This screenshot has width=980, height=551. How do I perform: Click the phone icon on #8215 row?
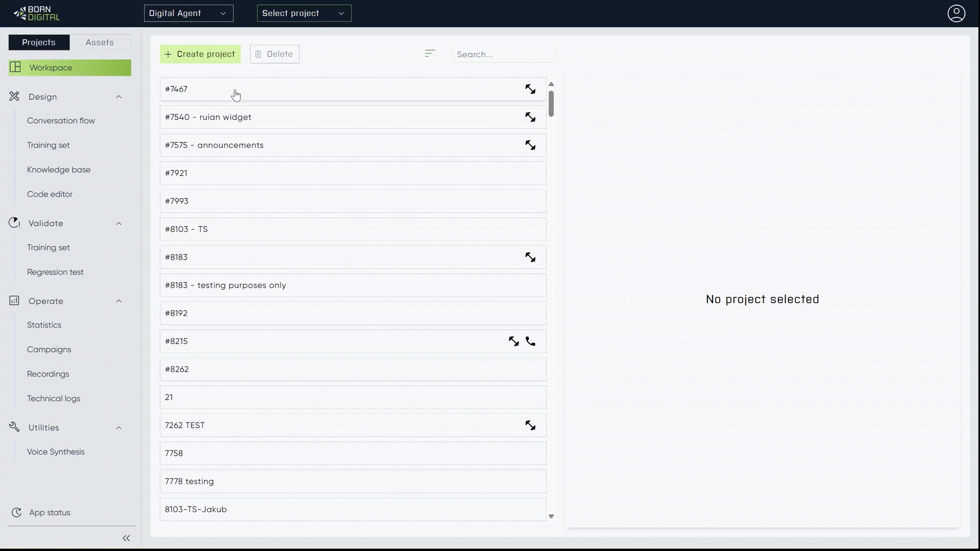pyautogui.click(x=530, y=341)
